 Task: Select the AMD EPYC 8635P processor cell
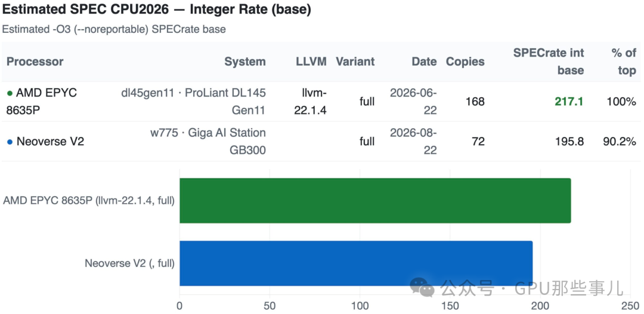(x=42, y=101)
